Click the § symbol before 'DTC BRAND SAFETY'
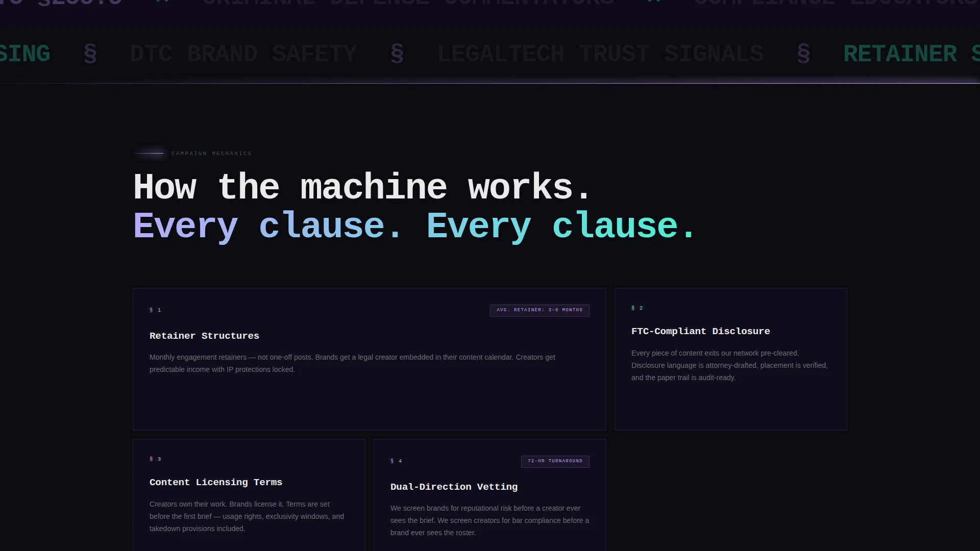 point(90,54)
